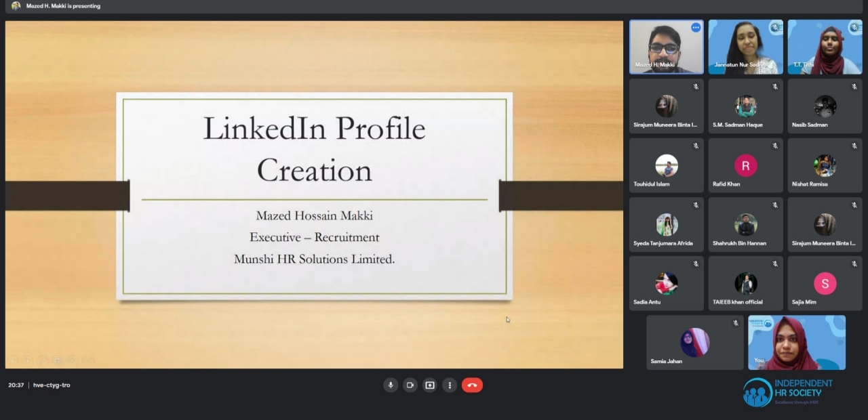Click 'Executive – Recruitment' on the slide
The height and width of the screenshot is (420, 868).
[315, 237]
